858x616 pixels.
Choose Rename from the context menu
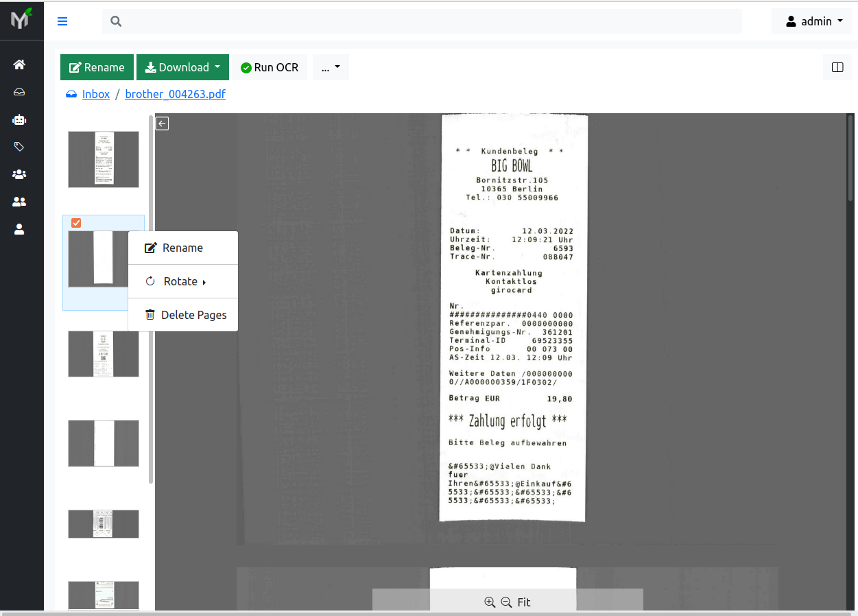coord(183,248)
